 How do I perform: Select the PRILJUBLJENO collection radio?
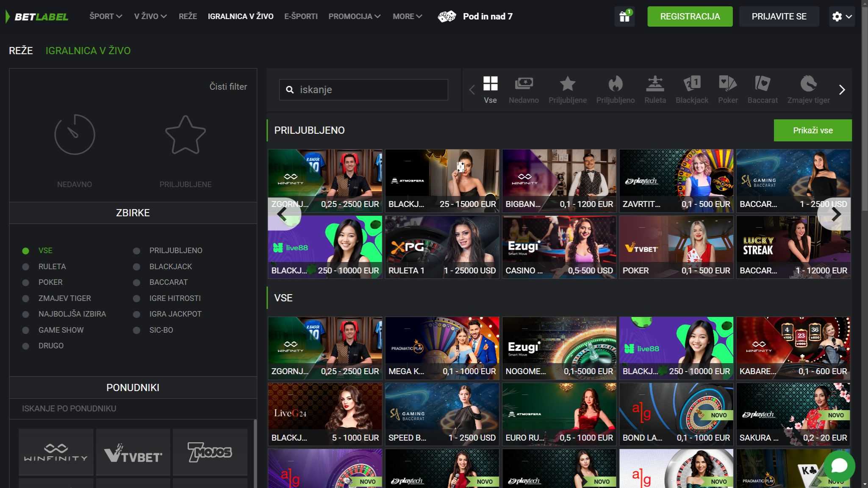coord(136,251)
